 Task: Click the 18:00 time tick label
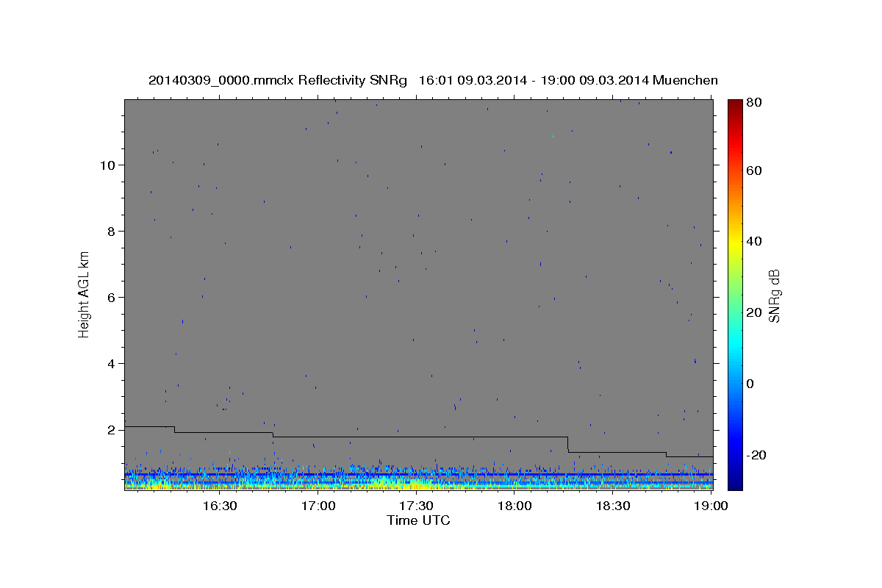coord(514,506)
